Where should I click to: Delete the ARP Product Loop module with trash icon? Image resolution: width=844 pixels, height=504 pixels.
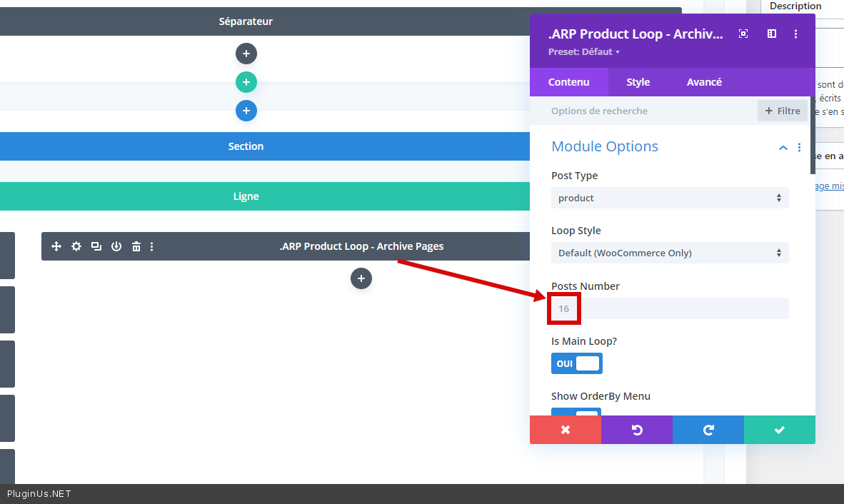pos(136,246)
